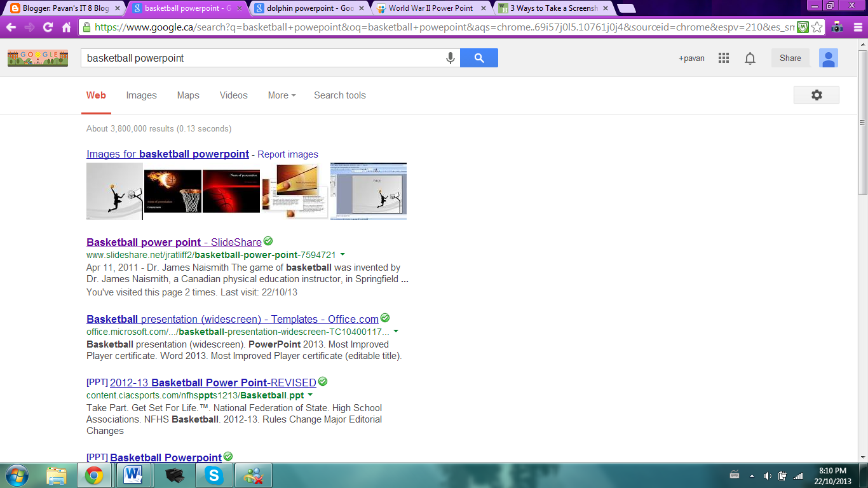Open Search tools

tap(340, 95)
